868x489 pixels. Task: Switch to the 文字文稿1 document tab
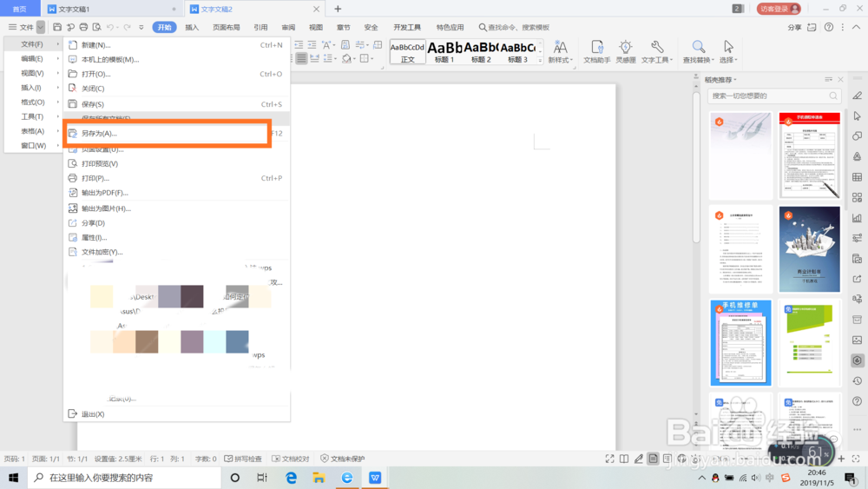(x=112, y=9)
